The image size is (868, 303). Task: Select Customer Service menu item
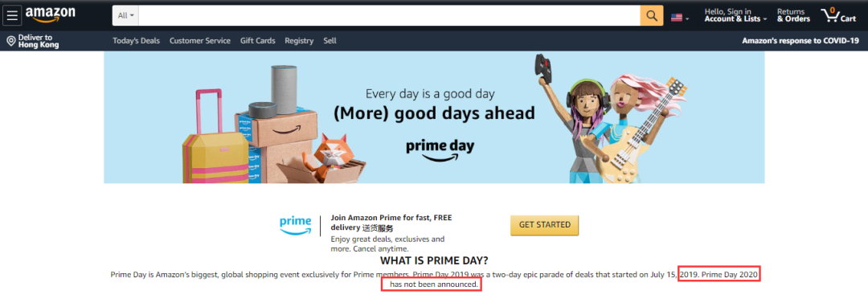pos(200,40)
